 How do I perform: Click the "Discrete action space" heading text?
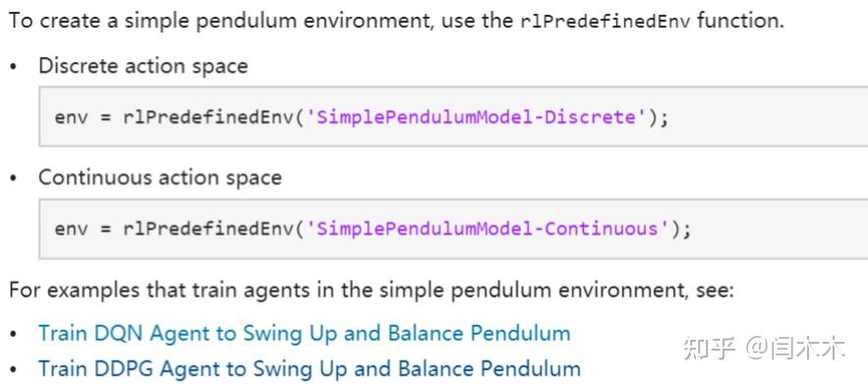[x=143, y=67]
